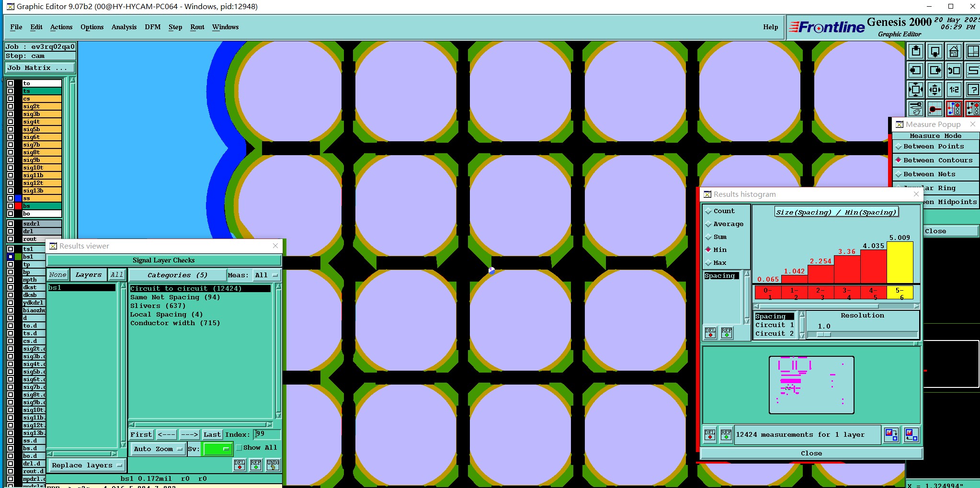980x488 pixels.
Task: Open the Rout menu
Action: pyautogui.click(x=197, y=27)
